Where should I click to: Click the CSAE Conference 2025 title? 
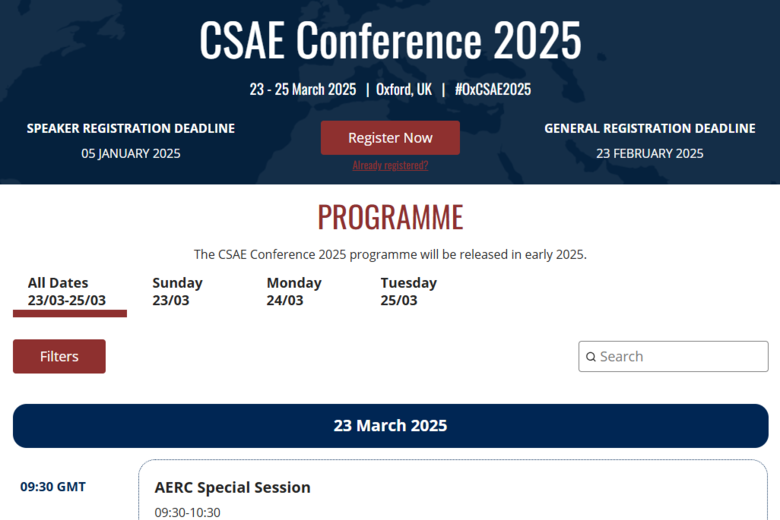[x=390, y=40]
